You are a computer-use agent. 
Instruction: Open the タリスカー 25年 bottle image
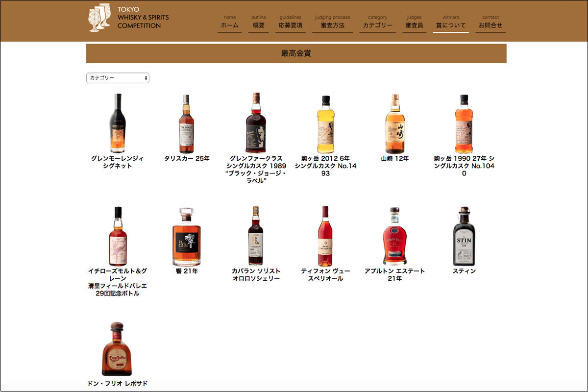(186, 124)
